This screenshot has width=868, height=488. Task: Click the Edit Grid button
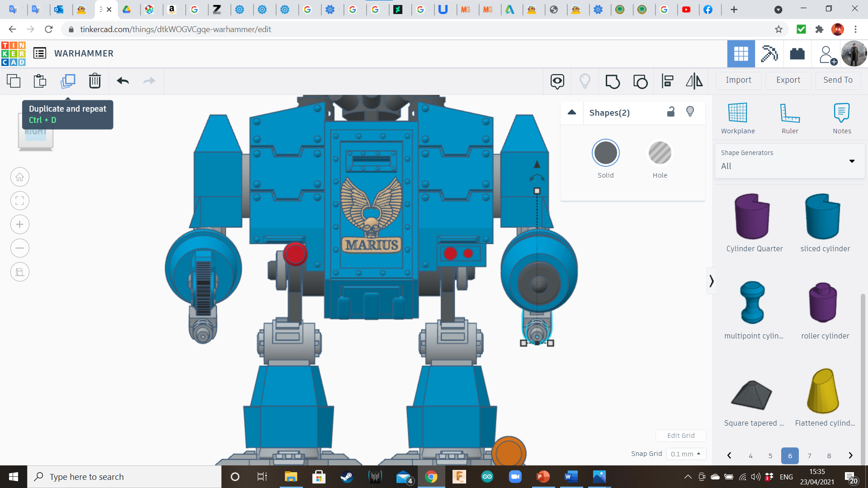pos(680,436)
